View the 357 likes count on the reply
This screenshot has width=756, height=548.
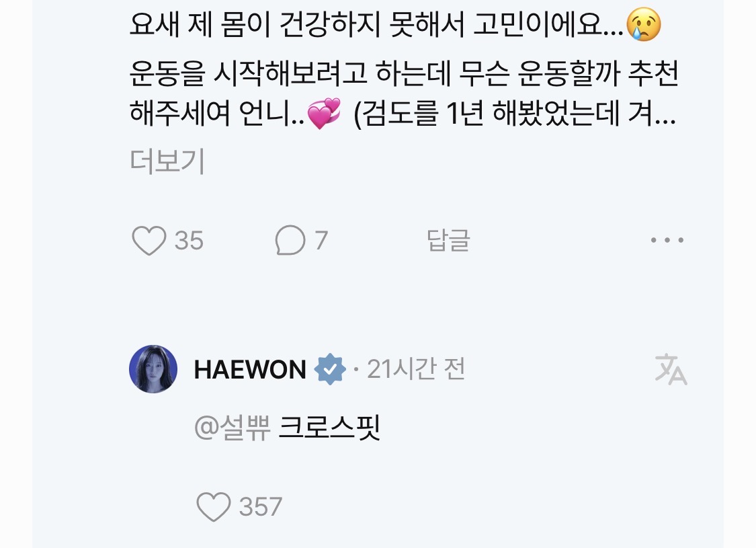coord(260,506)
